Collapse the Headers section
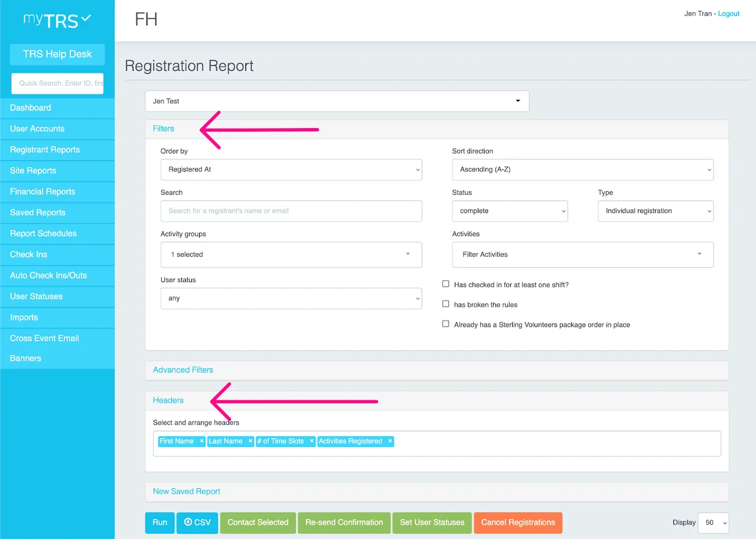The image size is (756, 539). 168,400
